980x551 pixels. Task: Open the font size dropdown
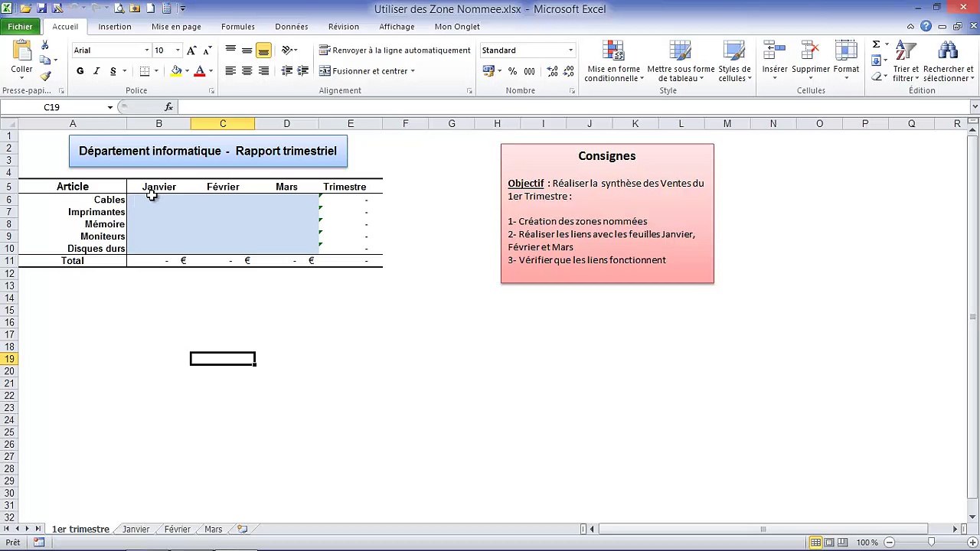point(178,51)
